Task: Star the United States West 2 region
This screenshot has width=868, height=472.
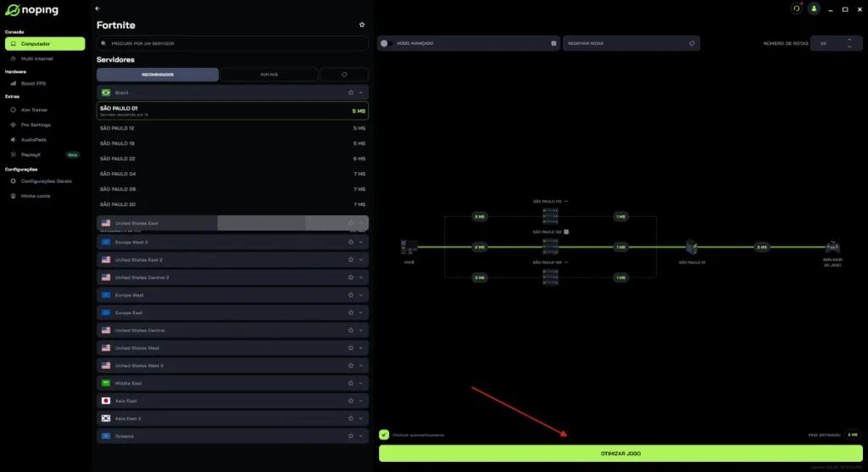Action: tap(350, 366)
